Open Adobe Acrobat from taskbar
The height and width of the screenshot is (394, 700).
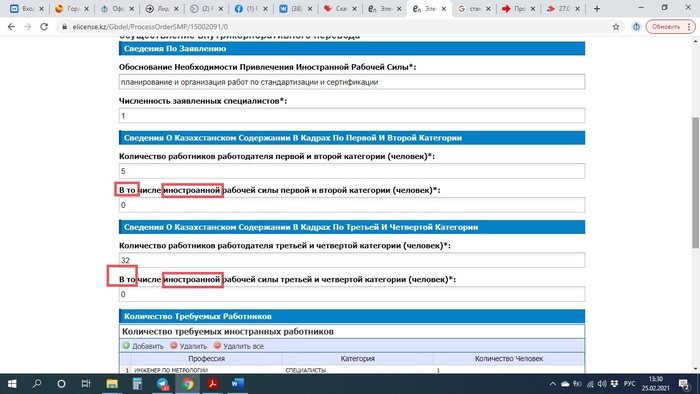point(212,384)
